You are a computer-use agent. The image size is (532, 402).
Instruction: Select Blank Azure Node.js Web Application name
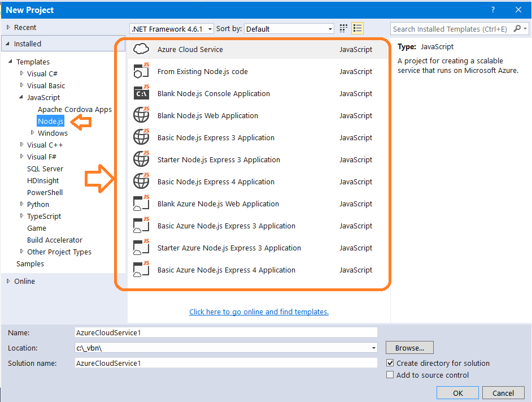[x=218, y=204]
